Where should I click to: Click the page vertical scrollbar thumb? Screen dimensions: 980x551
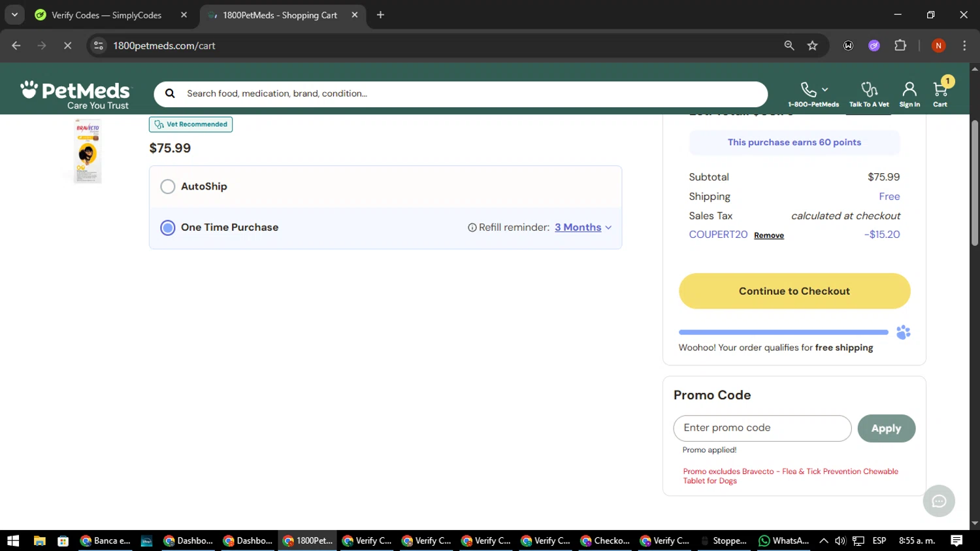[x=975, y=183]
